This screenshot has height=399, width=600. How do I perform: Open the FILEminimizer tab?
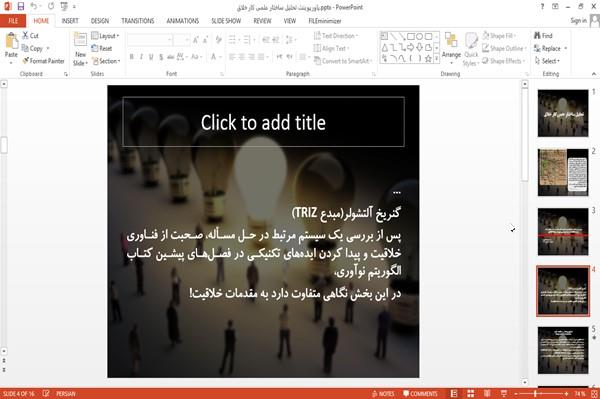324,21
